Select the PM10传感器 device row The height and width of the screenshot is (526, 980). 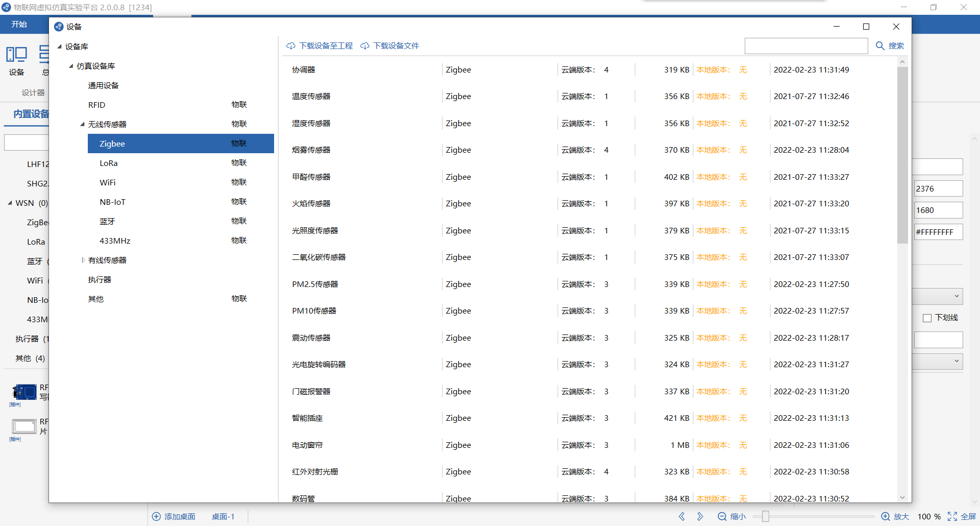pos(590,311)
